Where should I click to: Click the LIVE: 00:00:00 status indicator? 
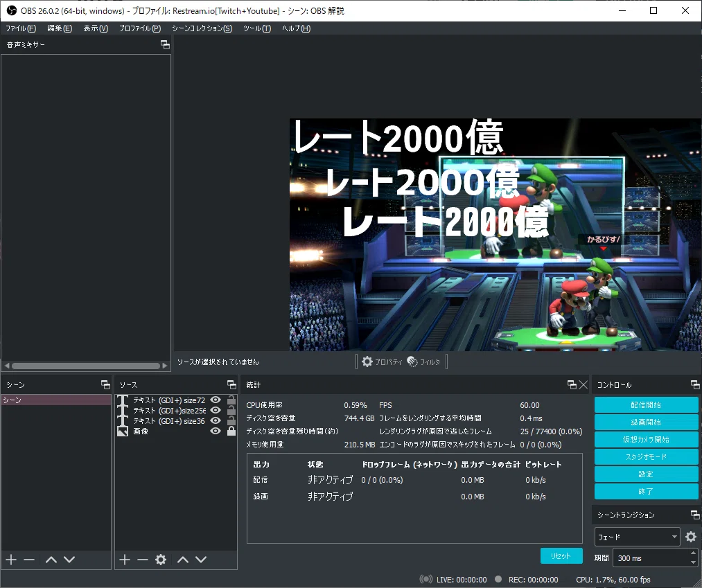pyautogui.click(x=453, y=580)
